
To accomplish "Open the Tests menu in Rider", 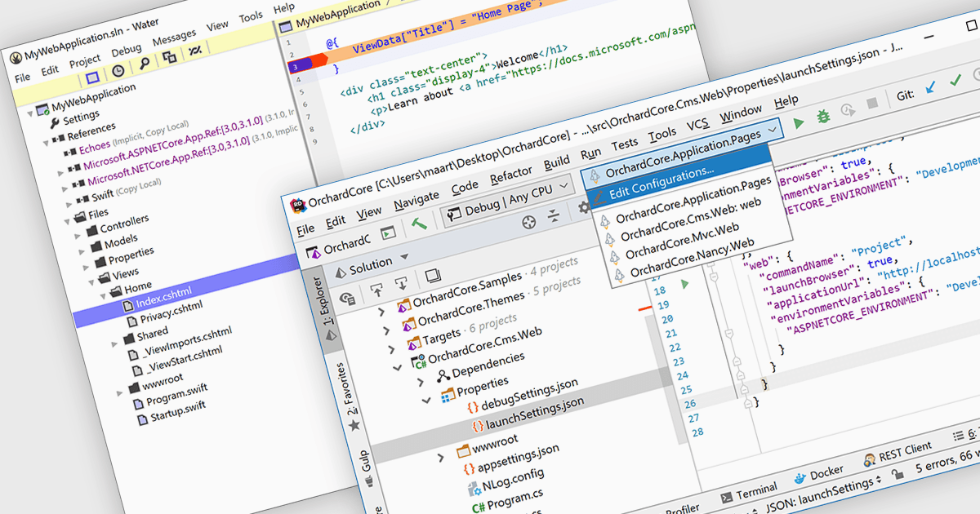I will (626, 144).
